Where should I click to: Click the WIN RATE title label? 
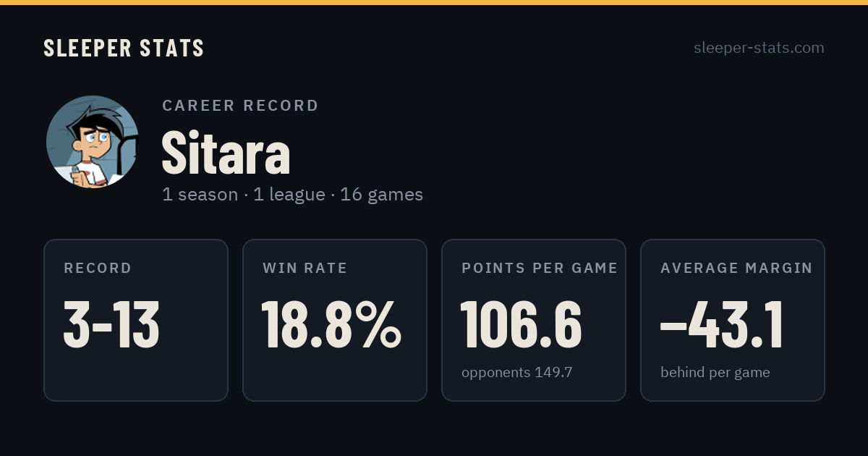[x=305, y=269]
